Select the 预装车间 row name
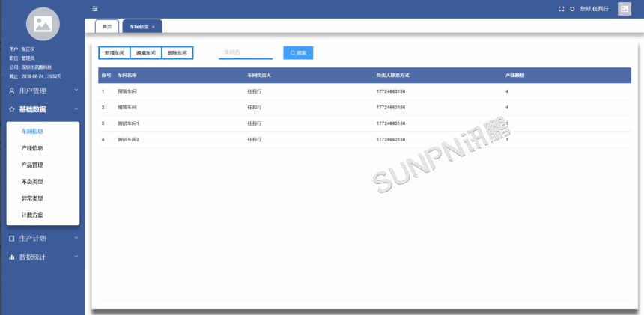Screen dimensions: 644x315 coord(127,91)
